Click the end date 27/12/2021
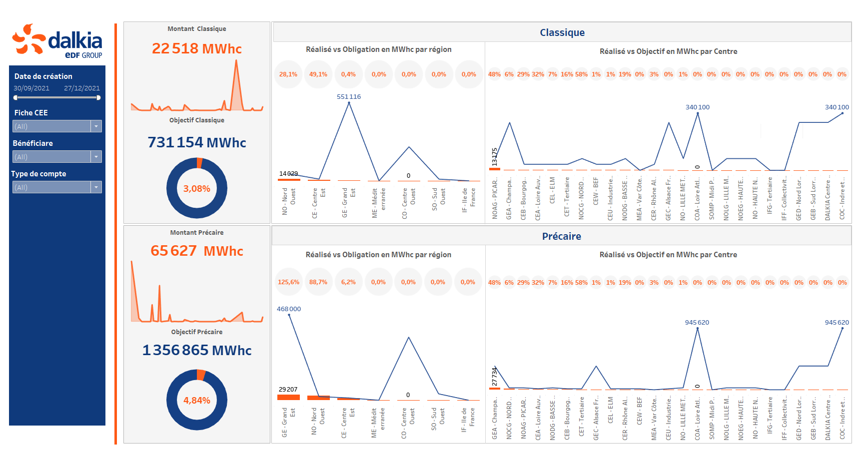This screenshot has height=470, width=868. tap(82, 88)
